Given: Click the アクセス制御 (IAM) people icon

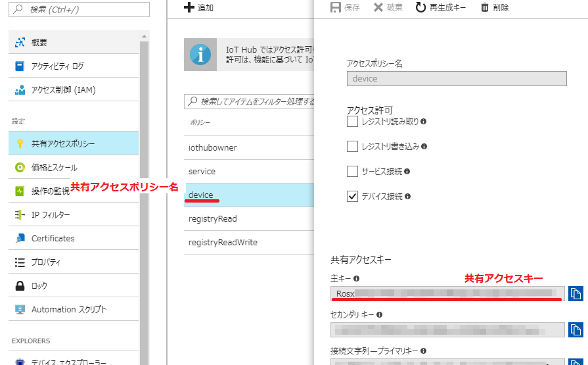Looking at the screenshot, I should [x=20, y=89].
